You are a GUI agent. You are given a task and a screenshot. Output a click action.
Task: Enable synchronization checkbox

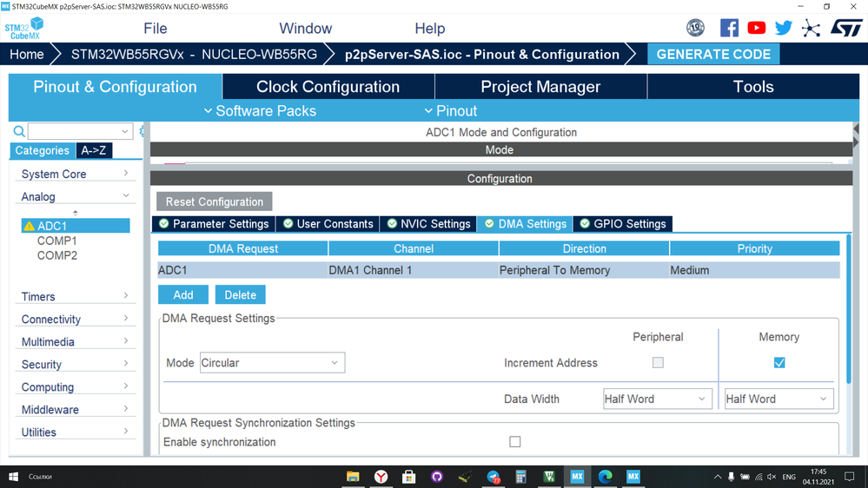(515, 441)
